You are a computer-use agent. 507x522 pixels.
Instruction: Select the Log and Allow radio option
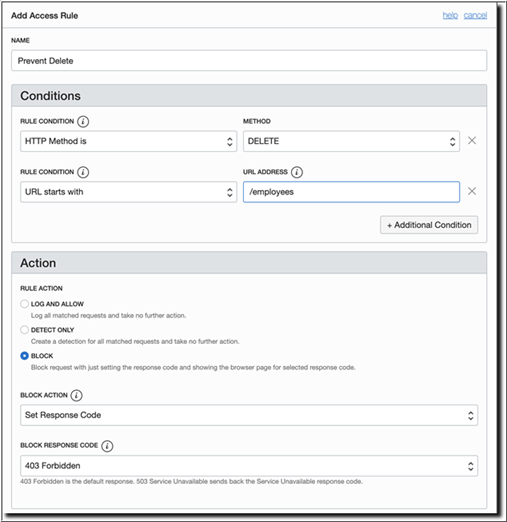[24, 304]
